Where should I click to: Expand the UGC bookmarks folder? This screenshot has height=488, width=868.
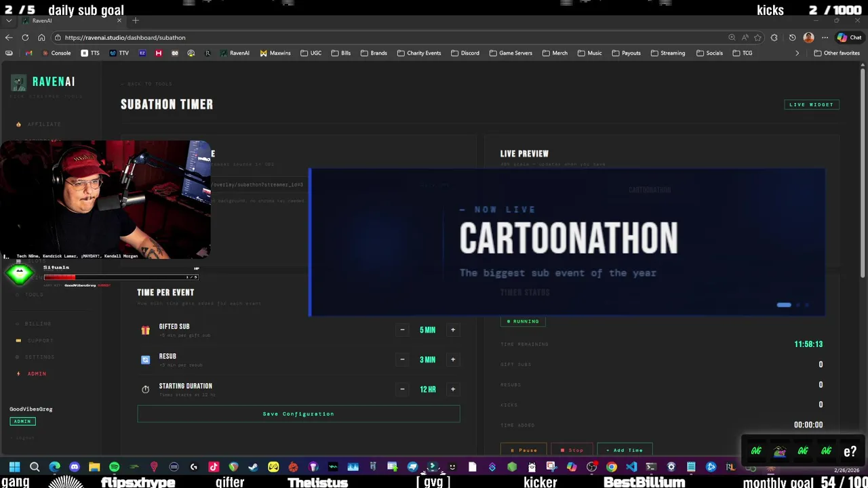click(311, 53)
